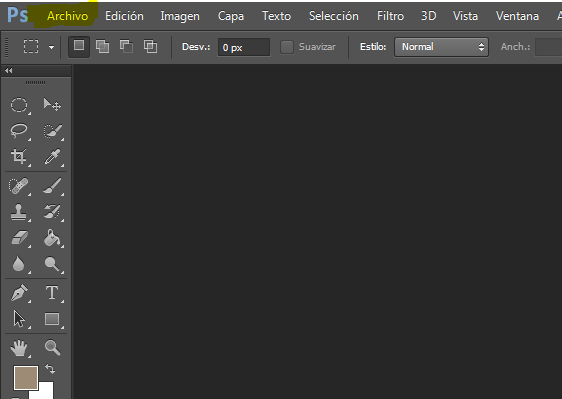Select the Quick Selection tool

pyautogui.click(x=52, y=131)
